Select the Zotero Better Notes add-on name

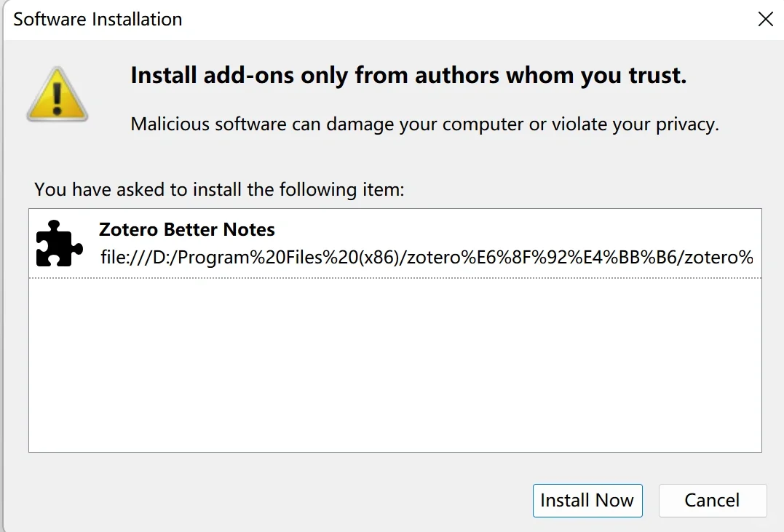tap(186, 230)
